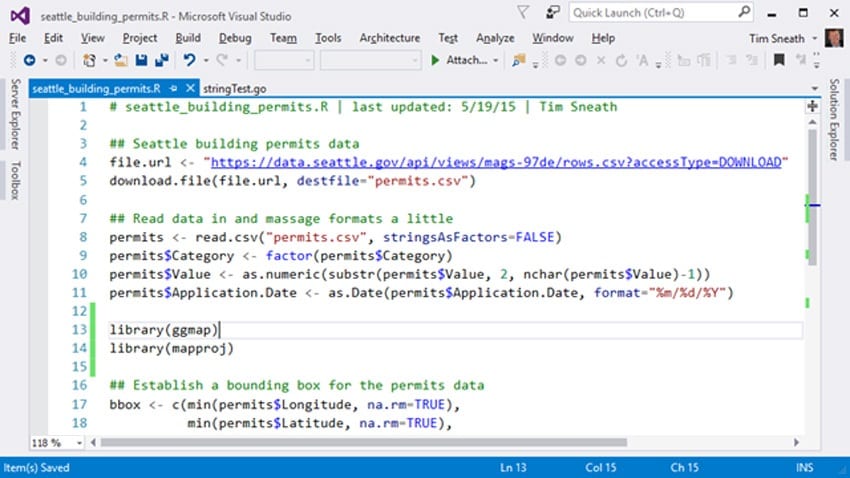The width and height of the screenshot is (850, 478).
Task: Open the Solution Configurations combo box
Action: click(x=284, y=60)
